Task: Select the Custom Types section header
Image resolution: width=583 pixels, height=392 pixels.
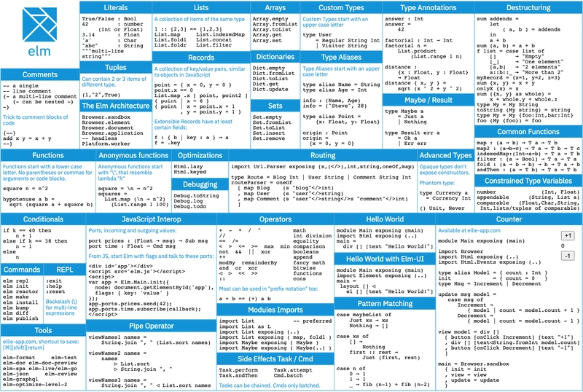Action: click(341, 7)
